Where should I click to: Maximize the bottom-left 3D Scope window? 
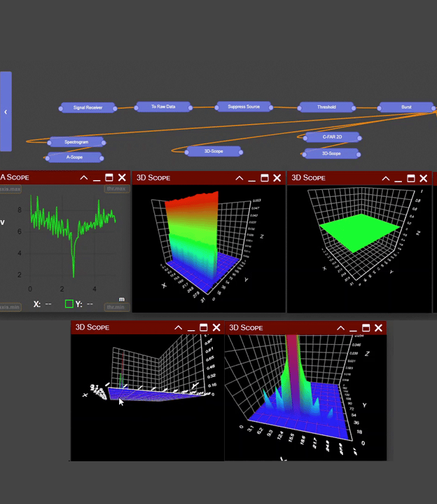click(x=204, y=327)
